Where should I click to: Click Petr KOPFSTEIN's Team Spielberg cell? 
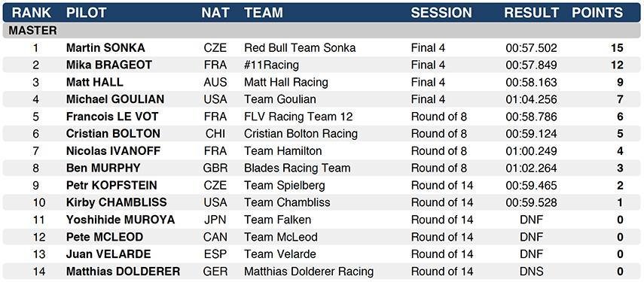[284, 185]
